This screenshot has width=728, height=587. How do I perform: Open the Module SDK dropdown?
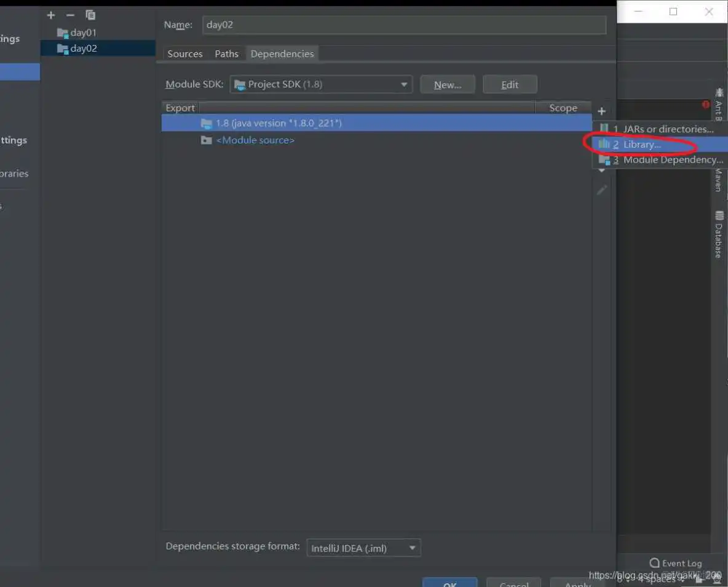click(x=320, y=84)
